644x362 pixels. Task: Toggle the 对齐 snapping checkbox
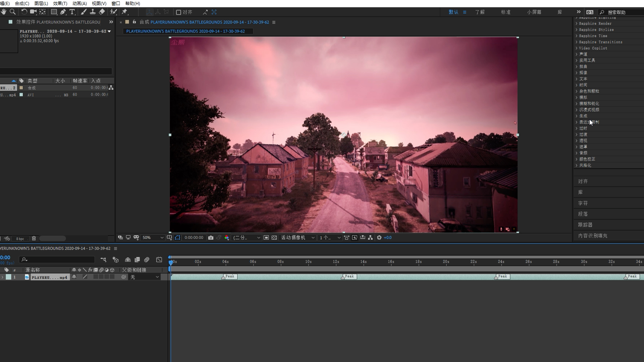179,12
